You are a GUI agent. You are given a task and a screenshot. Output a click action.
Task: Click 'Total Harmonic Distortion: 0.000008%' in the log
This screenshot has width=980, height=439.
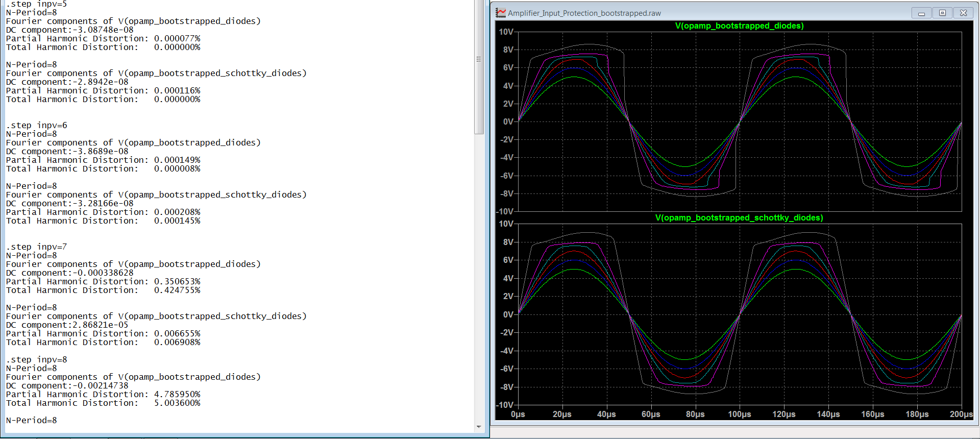point(103,168)
